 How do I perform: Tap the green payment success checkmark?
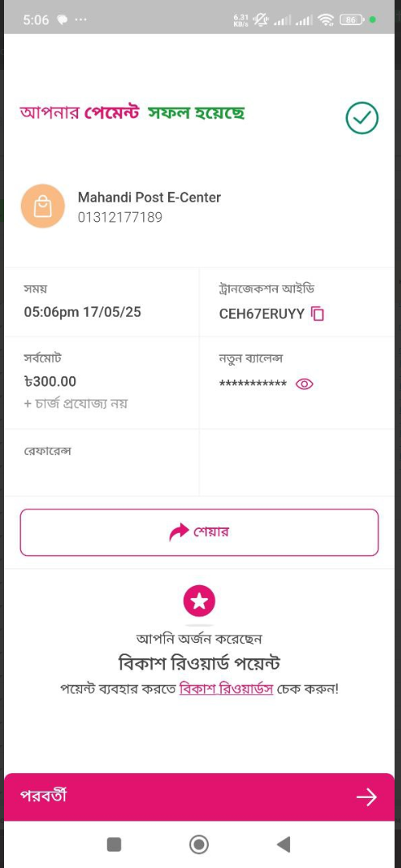(362, 117)
